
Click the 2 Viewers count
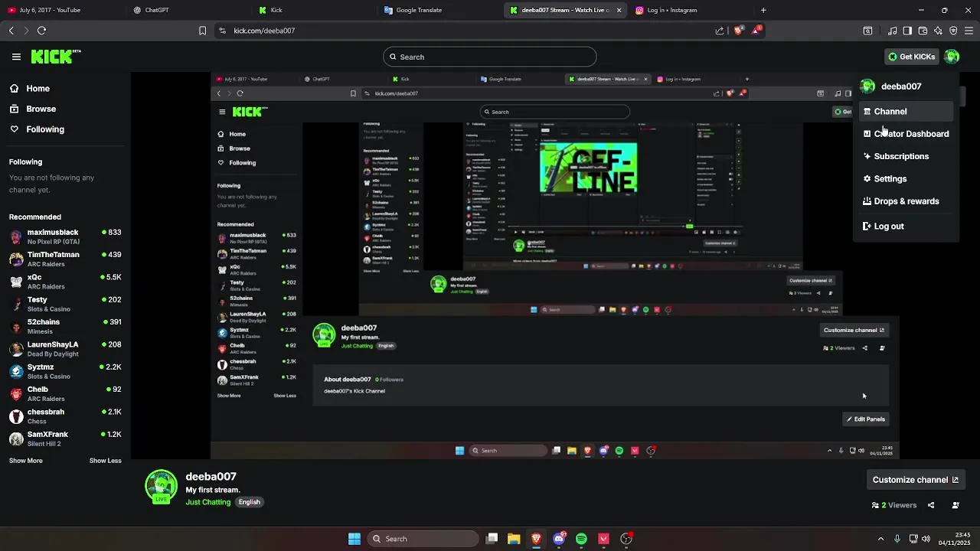(894, 505)
